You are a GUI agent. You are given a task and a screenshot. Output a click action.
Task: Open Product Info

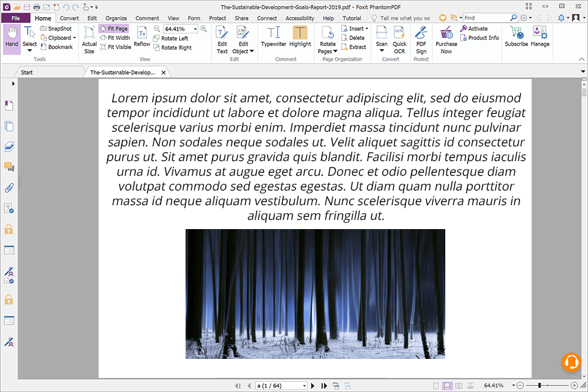pos(480,38)
